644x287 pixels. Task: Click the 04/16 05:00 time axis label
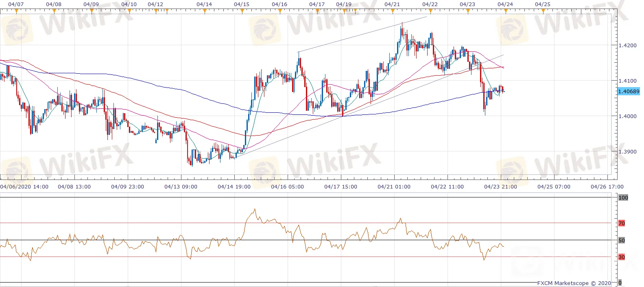click(x=287, y=186)
